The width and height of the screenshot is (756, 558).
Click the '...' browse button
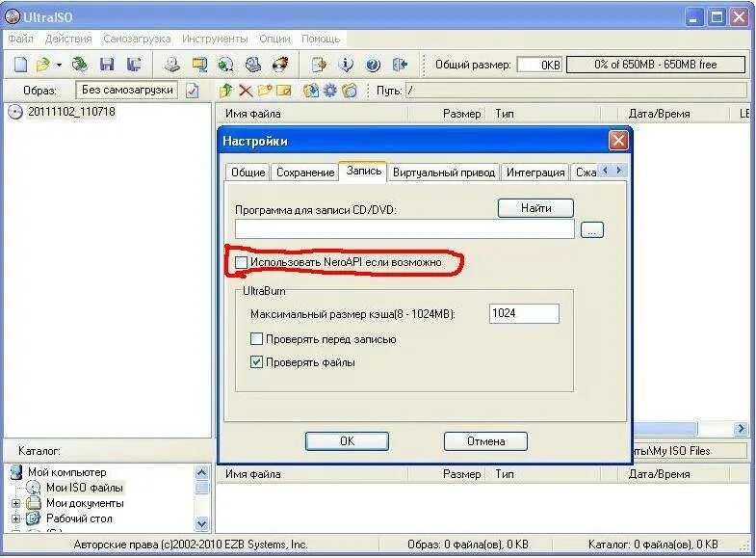pyautogui.click(x=592, y=230)
